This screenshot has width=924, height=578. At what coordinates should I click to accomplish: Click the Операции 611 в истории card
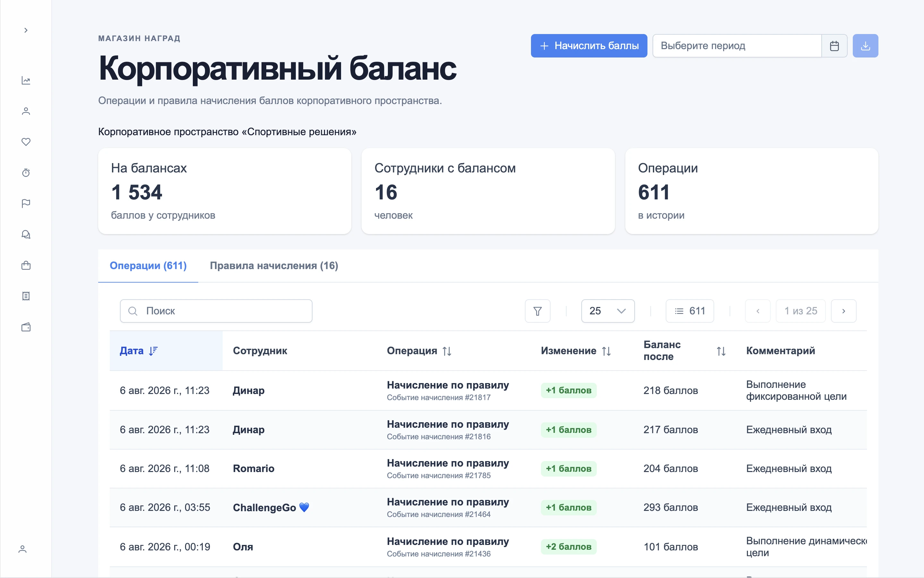751,191
